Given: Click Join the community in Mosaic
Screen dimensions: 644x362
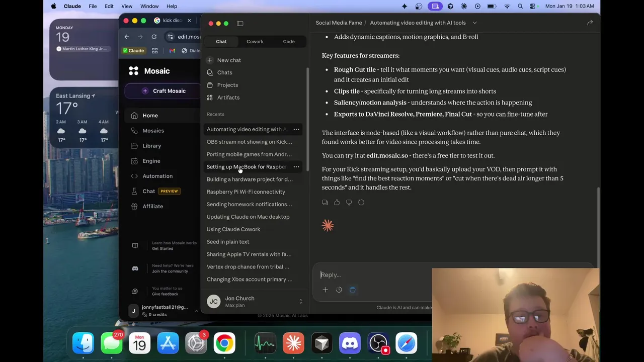Looking at the screenshot, I should click(x=170, y=271).
